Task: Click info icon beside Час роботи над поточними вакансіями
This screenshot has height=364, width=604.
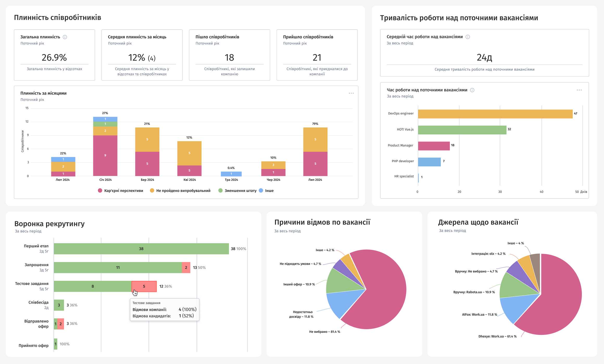Action: tap(472, 90)
